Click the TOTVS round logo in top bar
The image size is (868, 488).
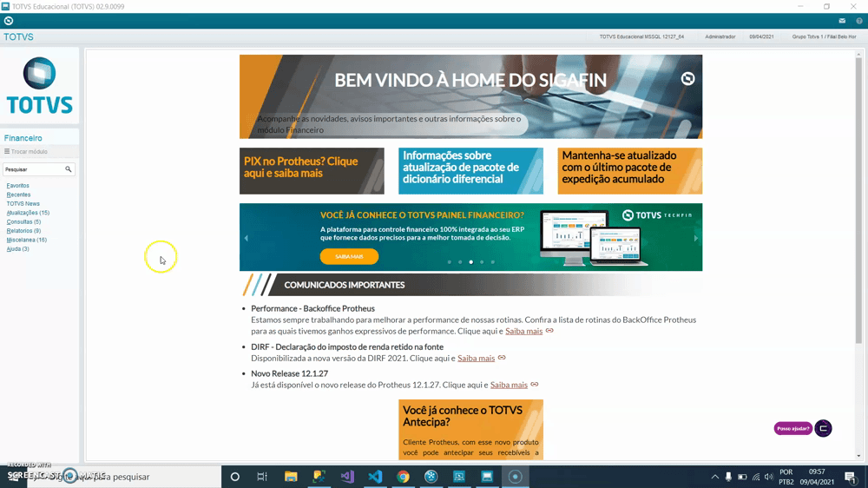click(9, 21)
